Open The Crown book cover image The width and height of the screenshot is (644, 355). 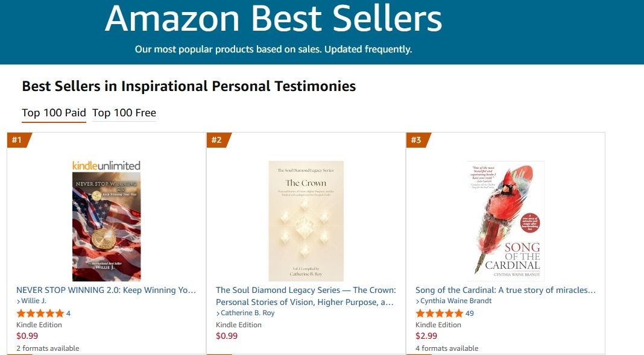pos(306,221)
